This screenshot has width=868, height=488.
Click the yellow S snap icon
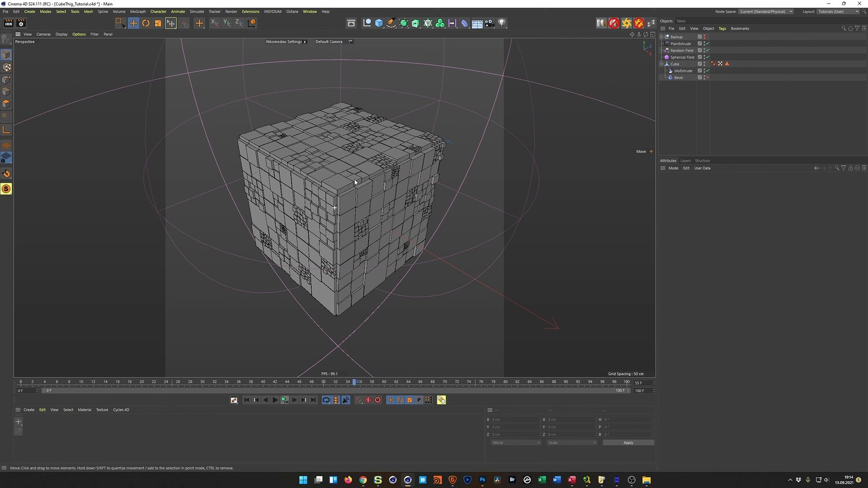tap(6, 189)
